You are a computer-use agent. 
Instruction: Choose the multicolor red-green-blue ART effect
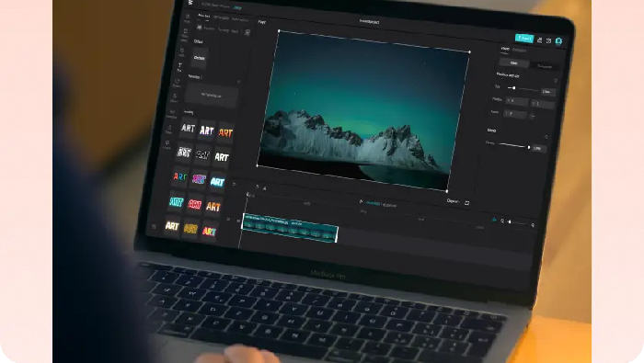point(180,176)
